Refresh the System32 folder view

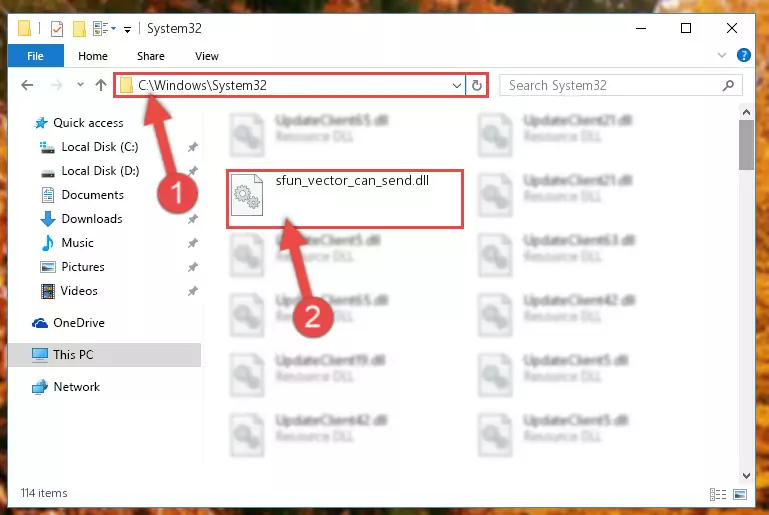click(x=477, y=86)
